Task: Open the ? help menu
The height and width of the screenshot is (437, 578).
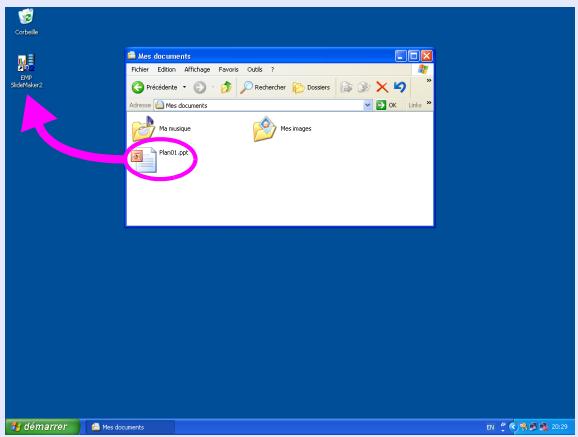Action: (x=272, y=69)
